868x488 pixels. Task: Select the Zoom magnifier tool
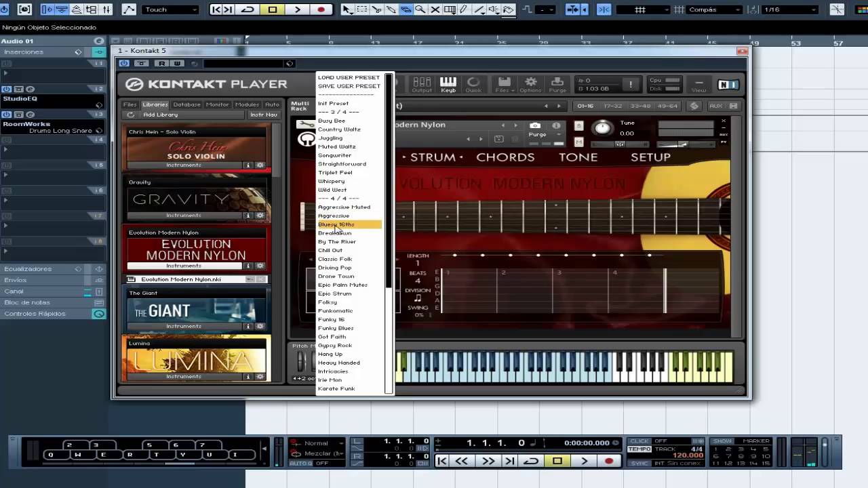tap(420, 9)
